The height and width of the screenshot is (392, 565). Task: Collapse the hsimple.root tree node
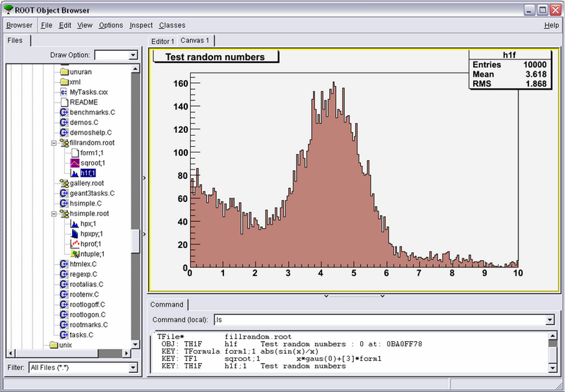(54, 213)
